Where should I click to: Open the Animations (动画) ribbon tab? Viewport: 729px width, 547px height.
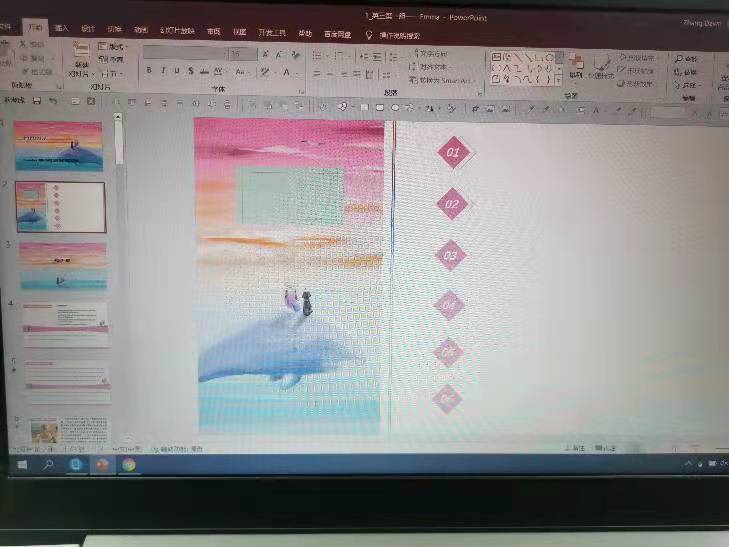(140, 30)
